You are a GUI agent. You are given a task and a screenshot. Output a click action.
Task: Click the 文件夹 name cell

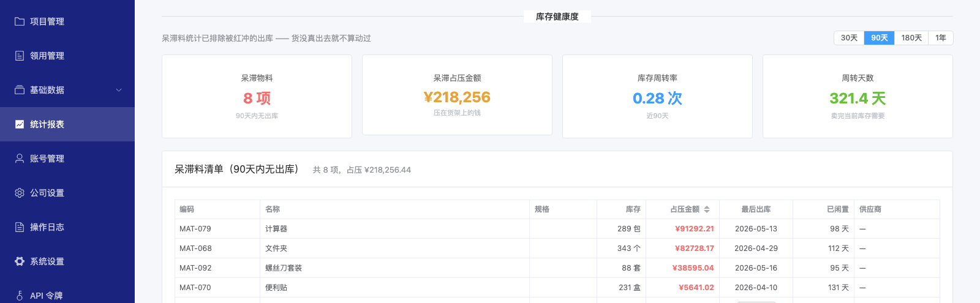click(x=394, y=249)
